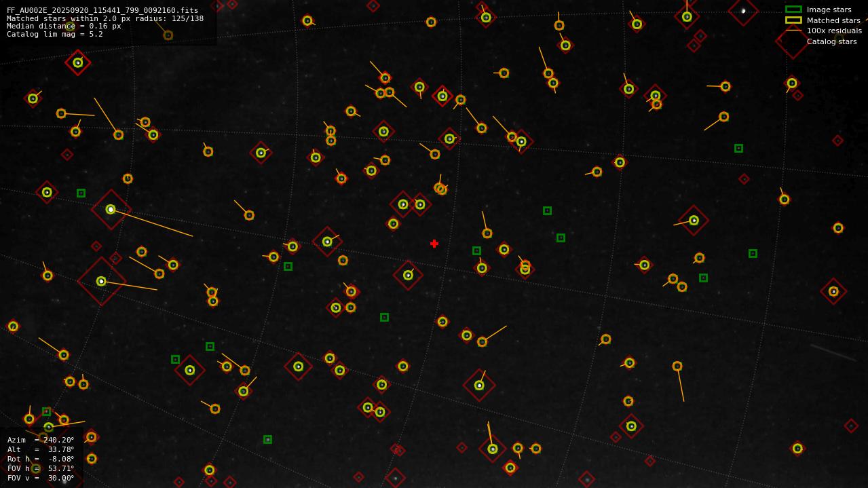
Task: Click the Azim = 240.20° readout
Action: click(x=41, y=440)
